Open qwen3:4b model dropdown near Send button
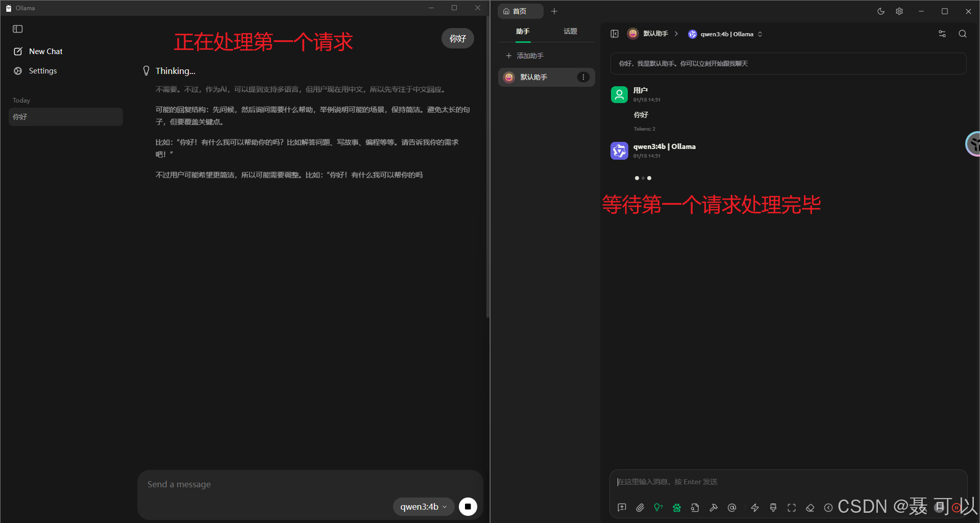This screenshot has width=980, height=523. tap(423, 507)
